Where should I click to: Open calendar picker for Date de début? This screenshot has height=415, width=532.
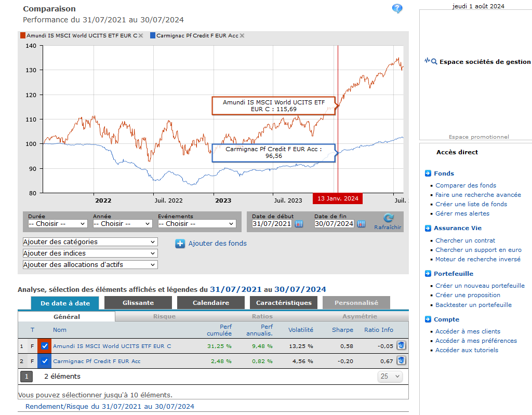point(299,224)
